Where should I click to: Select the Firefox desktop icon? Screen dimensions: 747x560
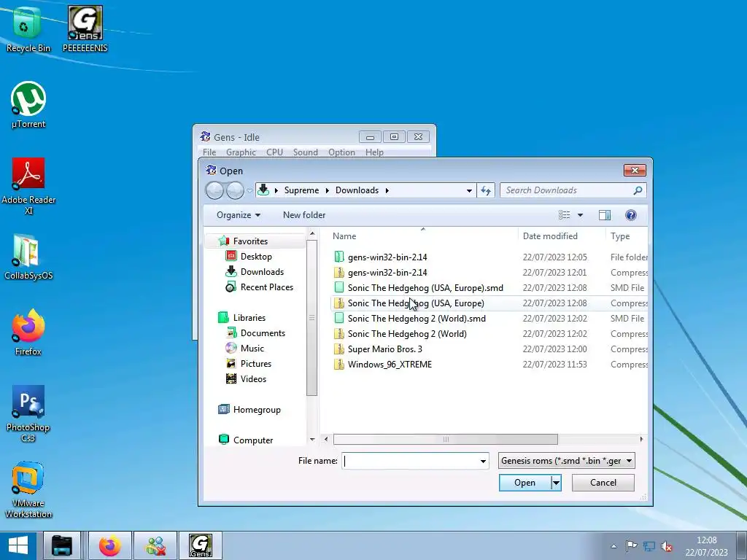coord(28,332)
